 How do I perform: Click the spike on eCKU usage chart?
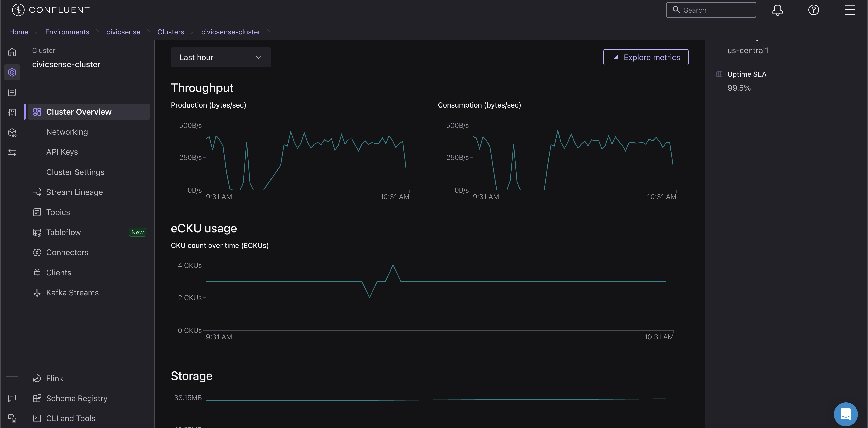click(393, 266)
